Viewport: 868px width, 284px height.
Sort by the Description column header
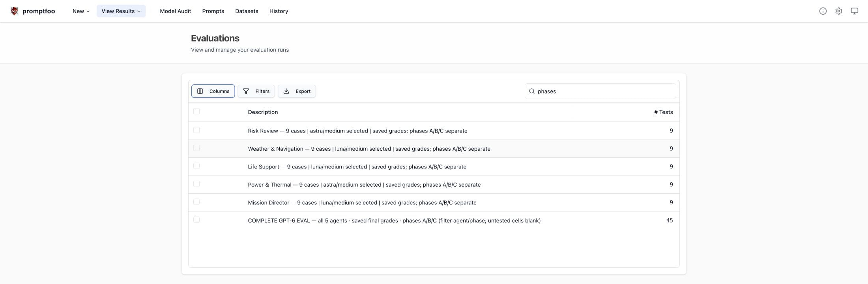tap(263, 112)
